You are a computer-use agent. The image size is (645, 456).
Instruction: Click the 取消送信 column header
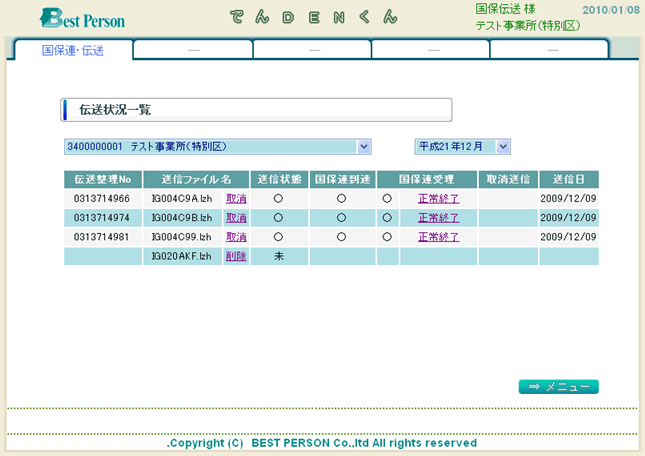(x=508, y=179)
